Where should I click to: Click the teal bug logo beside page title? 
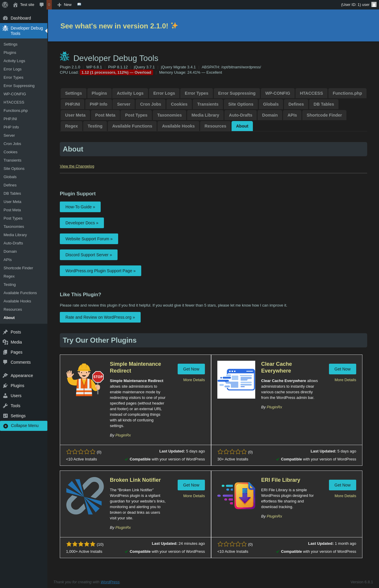(65, 56)
